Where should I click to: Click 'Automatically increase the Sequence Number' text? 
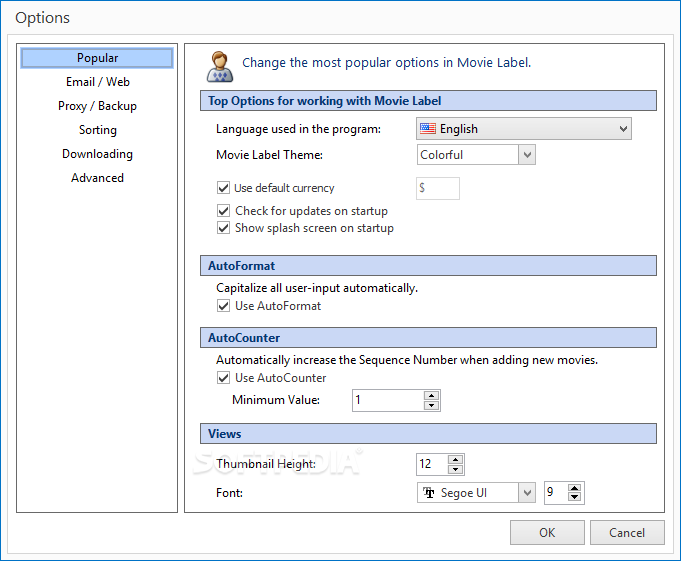pos(407,360)
